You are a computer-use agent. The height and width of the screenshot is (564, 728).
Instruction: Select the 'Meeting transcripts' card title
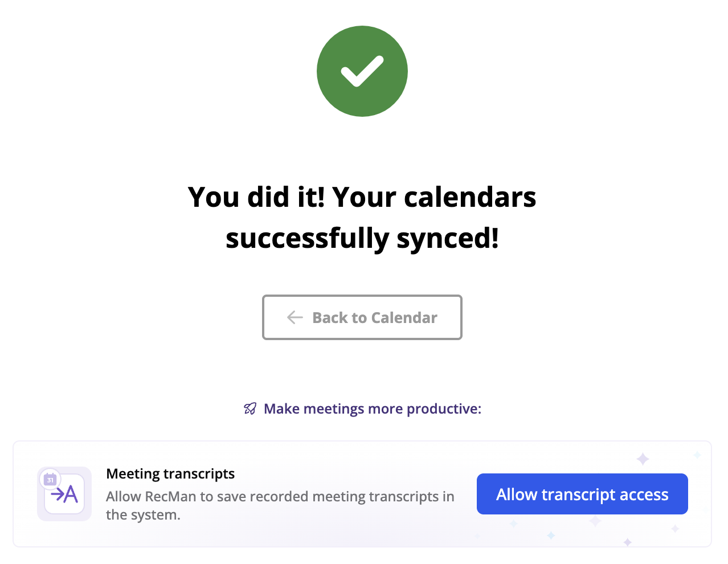(170, 473)
